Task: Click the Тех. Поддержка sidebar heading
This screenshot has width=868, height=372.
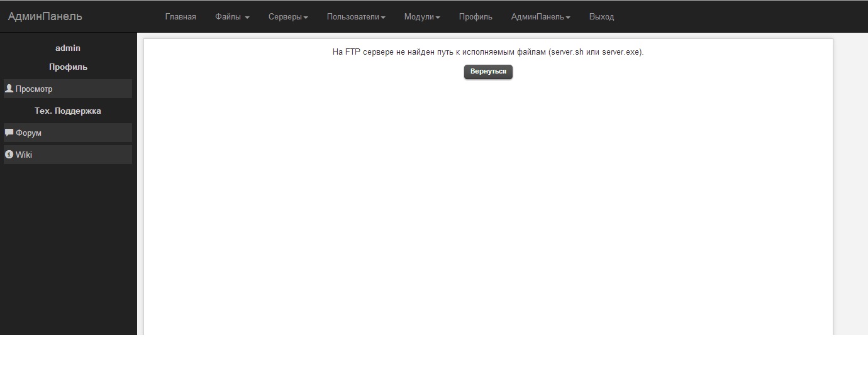Action: point(68,111)
